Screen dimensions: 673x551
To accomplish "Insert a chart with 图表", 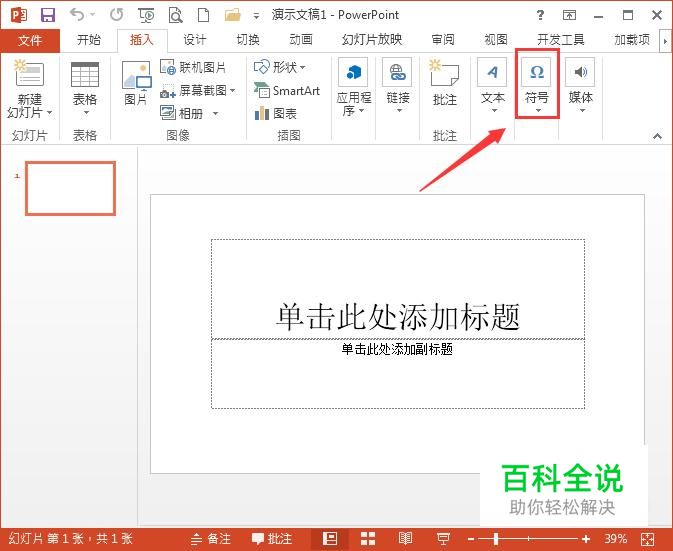I will point(276,114).
